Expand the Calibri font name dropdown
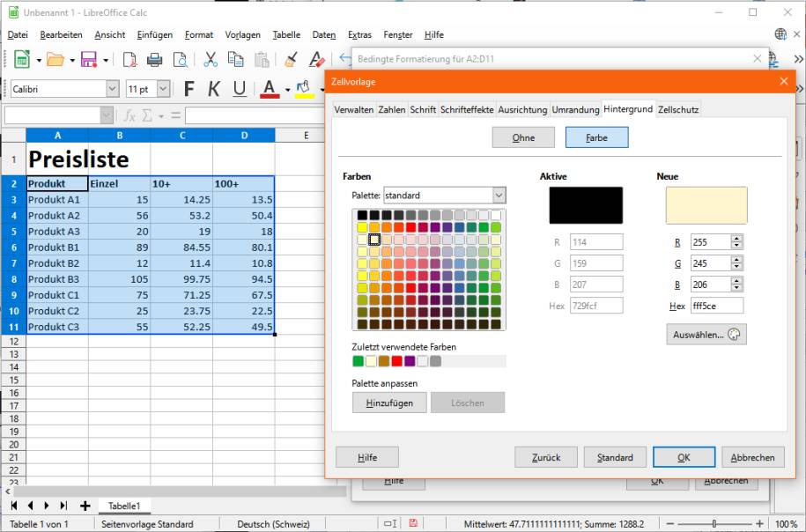The width and height of the screenshot is (806, 532). click(112, 89)
